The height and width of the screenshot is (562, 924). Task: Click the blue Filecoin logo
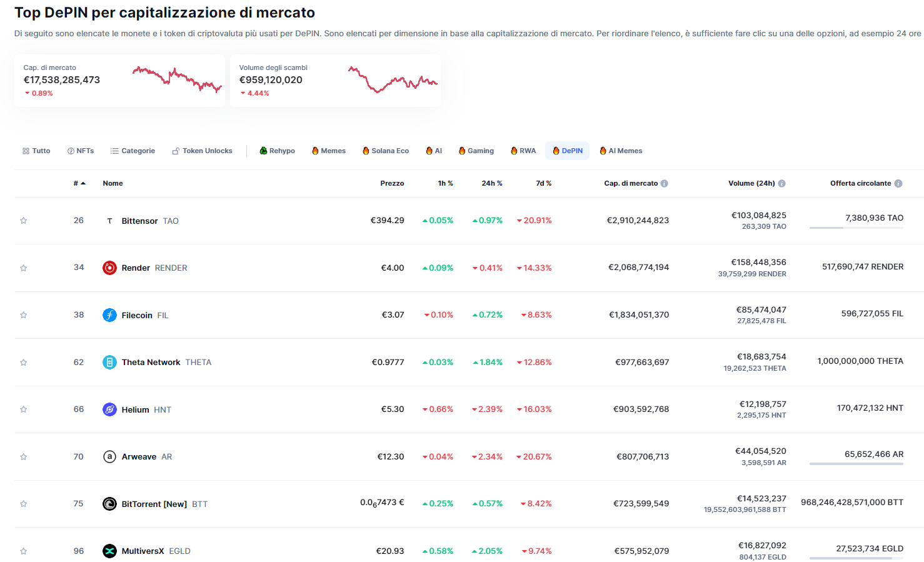[109, 315]
